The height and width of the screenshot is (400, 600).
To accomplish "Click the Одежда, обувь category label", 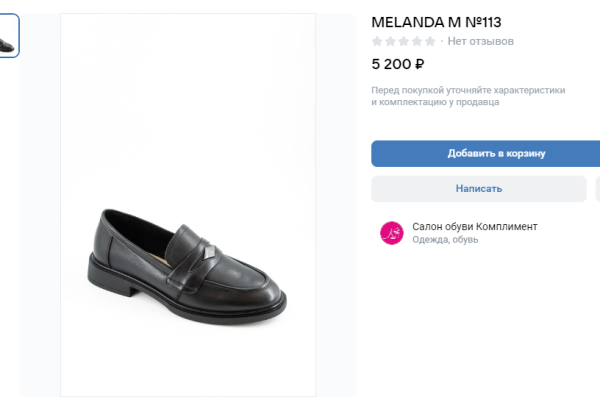I will (445, 240).
